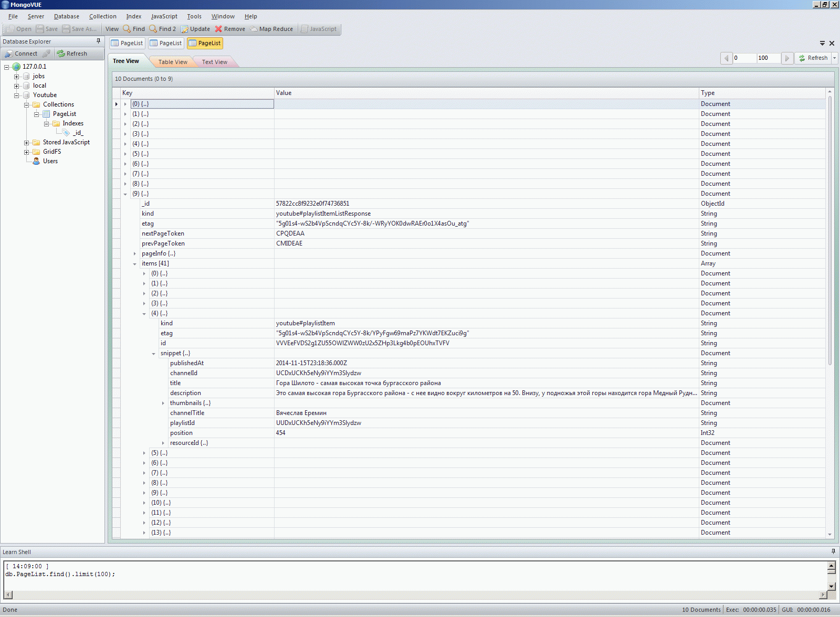This screenshot has height=617, width=840.
Task: Open the Update documents tool
Action: tap(195, 29)
